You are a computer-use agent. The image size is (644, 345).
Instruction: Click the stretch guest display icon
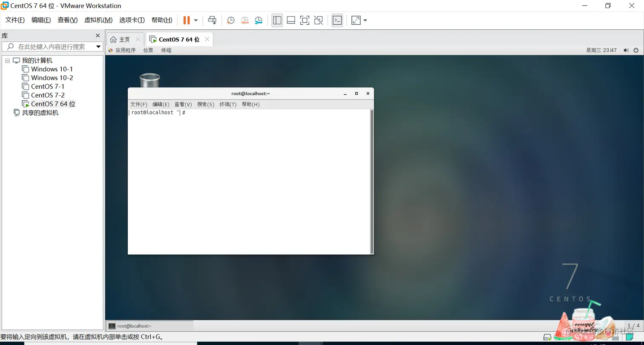pos(356,20)
